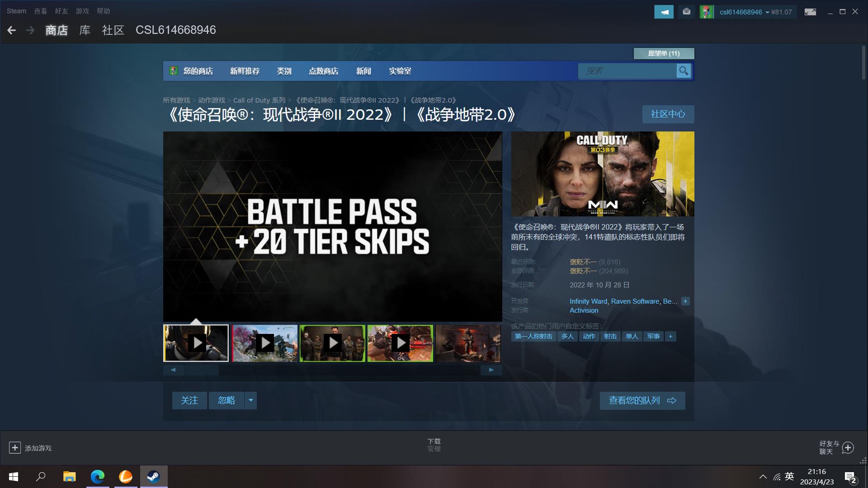Click the search magnifier icon
868x488 pixels.
click(683, 71)
